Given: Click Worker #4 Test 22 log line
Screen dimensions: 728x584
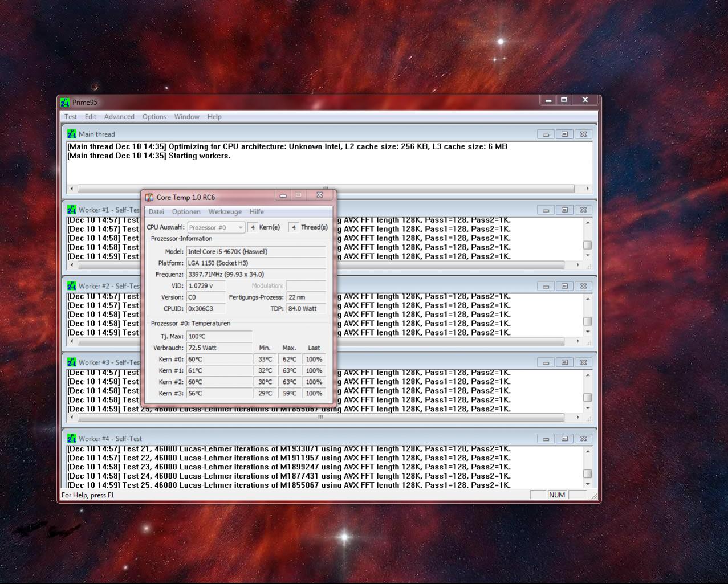Looking at the screenshot, I should (289, 458).
